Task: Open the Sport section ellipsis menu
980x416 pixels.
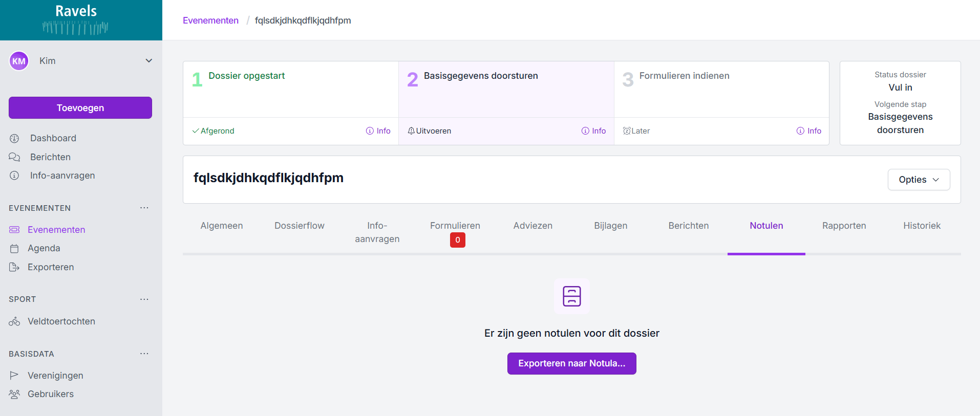Action: pos(144,299)
